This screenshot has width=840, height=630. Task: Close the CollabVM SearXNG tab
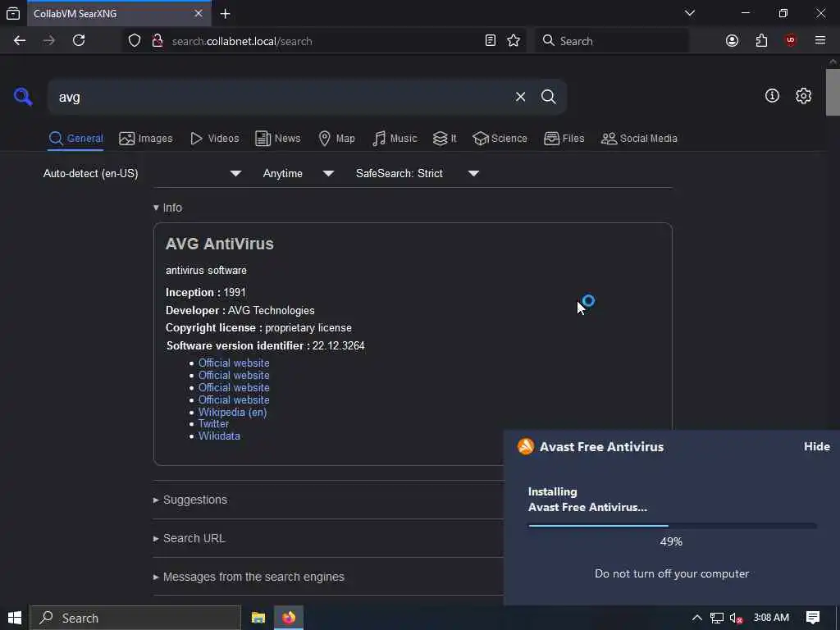[x=199, y=13]
